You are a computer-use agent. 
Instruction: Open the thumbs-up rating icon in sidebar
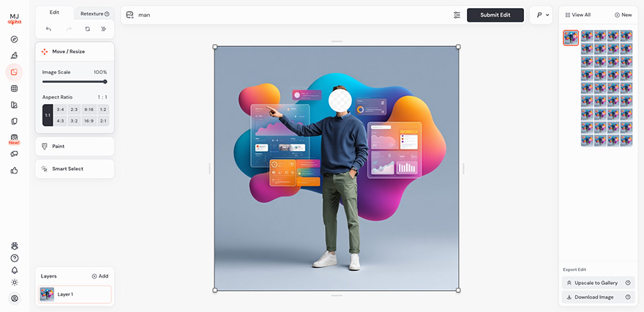tap(14, 171)
